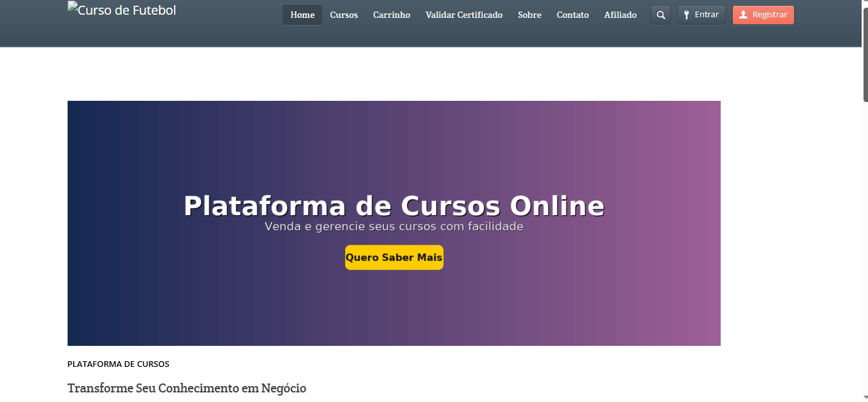Click the Transforme Seu Conhecimento em Negócio heading
Viewport: 868px width, 402px height.
187,388
